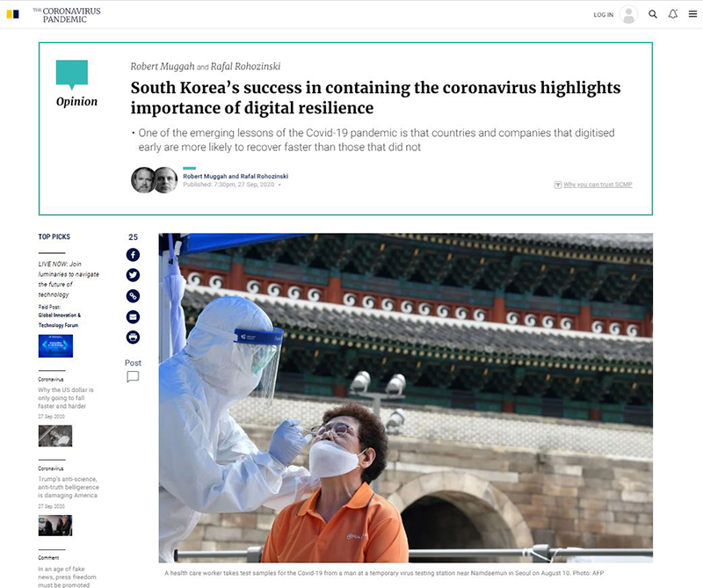Share article on Facebook

click(133, 255)
